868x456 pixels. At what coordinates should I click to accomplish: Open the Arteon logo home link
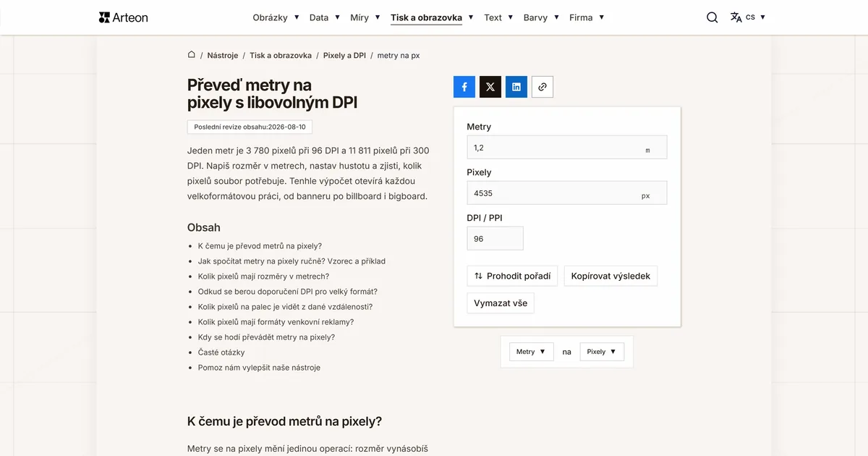tap(124, 17)
